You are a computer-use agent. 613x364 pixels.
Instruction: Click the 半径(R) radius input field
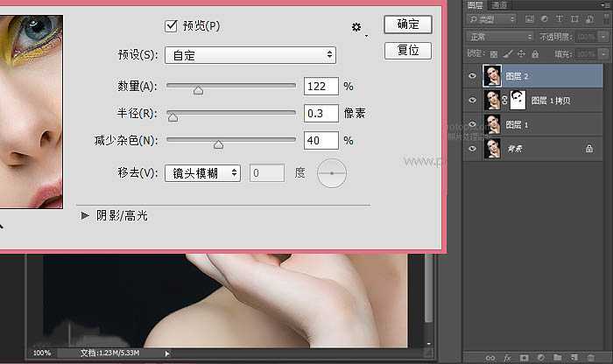pos(321,114)
